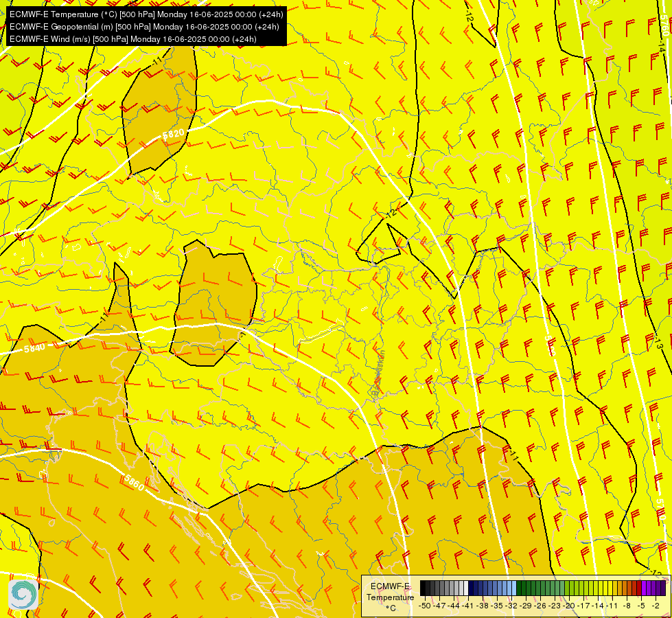Click the -50 legend tick label

[x=425, y=606]
